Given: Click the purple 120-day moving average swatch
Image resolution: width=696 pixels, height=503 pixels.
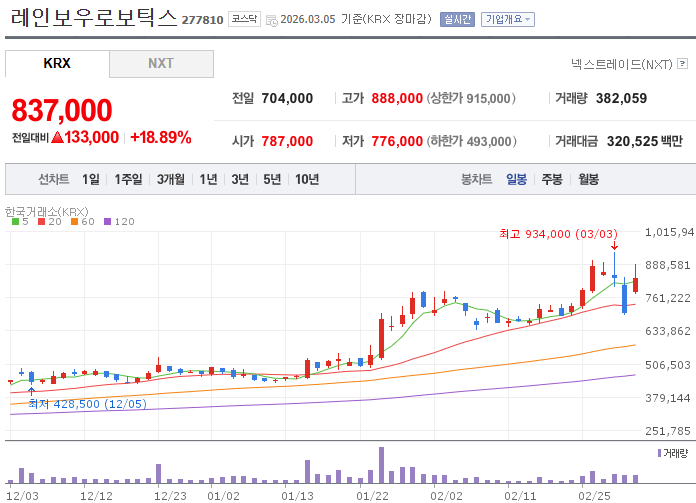Looking at the screenshot, I should (x=107, y=222).
